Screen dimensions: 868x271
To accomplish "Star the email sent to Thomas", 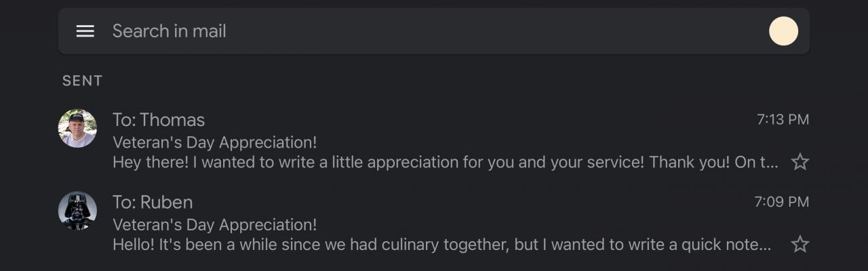I will (800, 162).
